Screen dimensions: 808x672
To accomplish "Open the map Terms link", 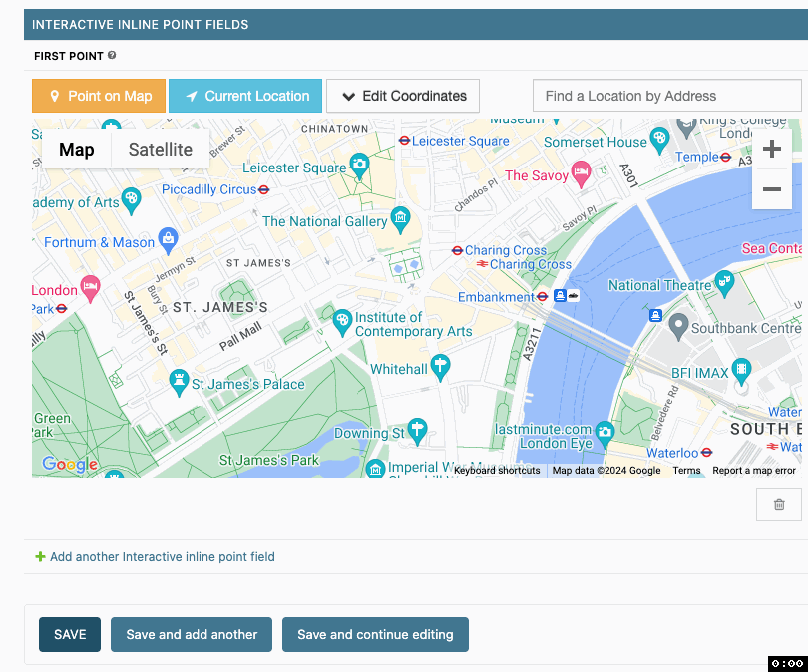I will coord(686,471).
